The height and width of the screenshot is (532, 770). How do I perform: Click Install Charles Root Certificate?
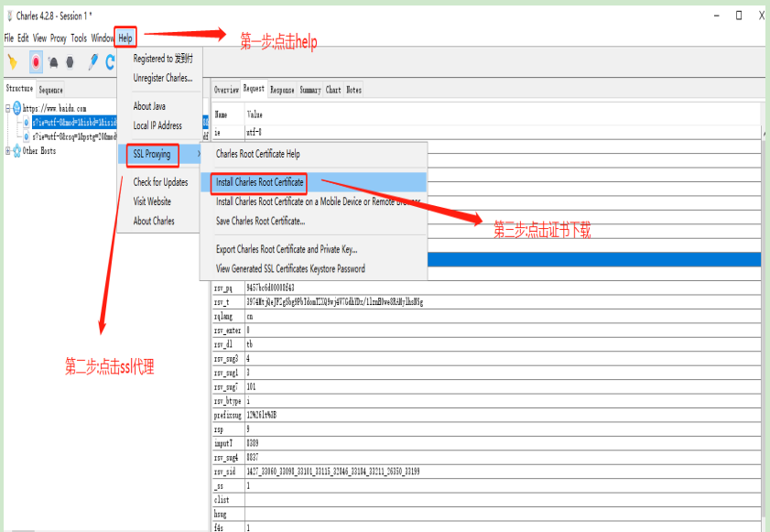[x=260, y=182]
